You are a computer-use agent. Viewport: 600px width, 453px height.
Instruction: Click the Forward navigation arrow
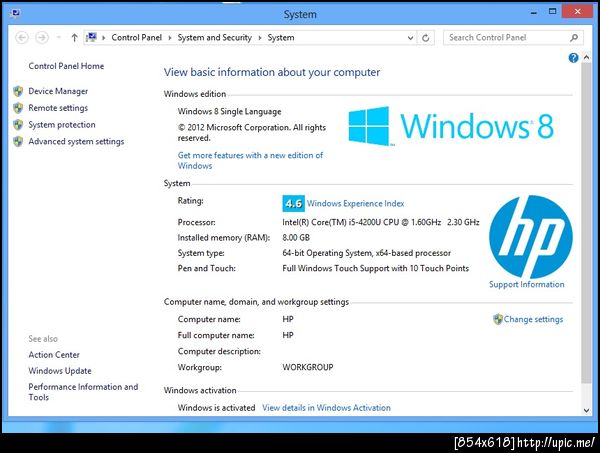click(42, 37)
